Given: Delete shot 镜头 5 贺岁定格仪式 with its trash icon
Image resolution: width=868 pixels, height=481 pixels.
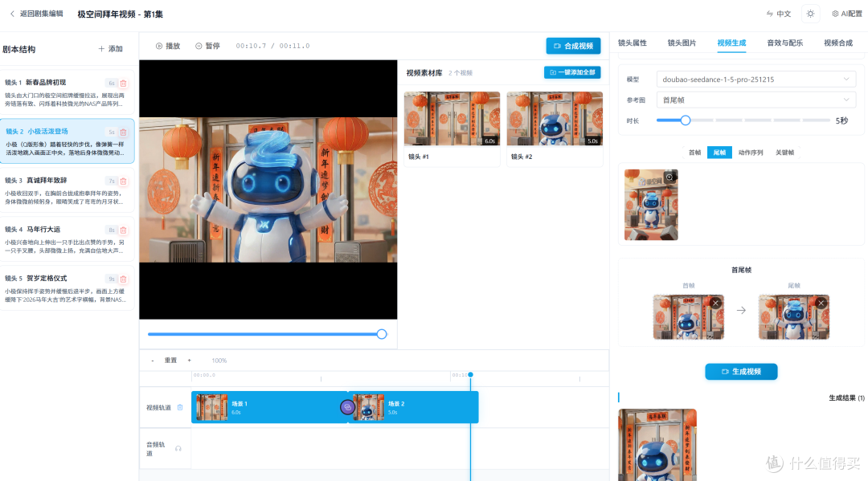Looking at the screenshot, I should pos(124,279).
